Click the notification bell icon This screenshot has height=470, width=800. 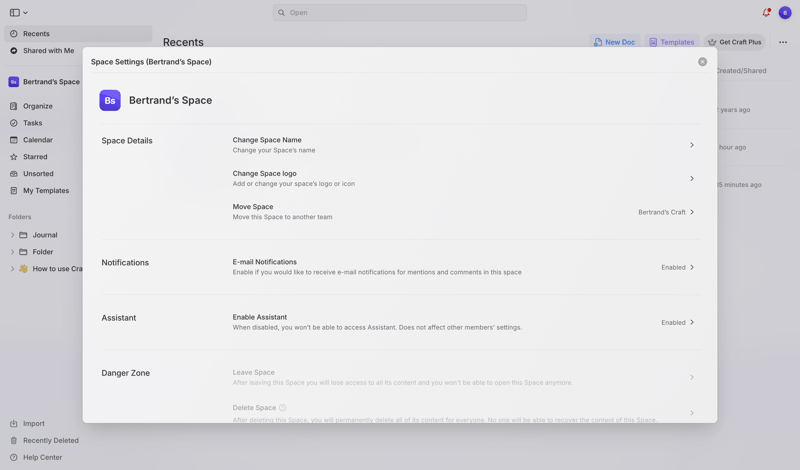[766, 13]
